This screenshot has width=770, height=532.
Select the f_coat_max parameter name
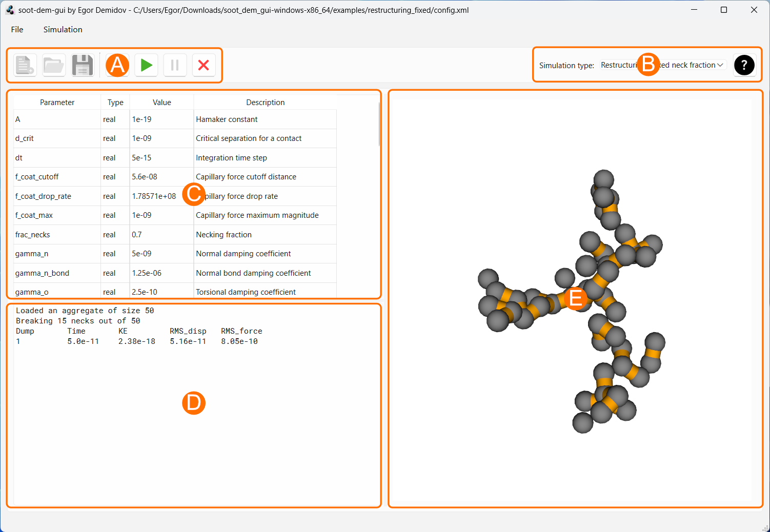[57, 215]
